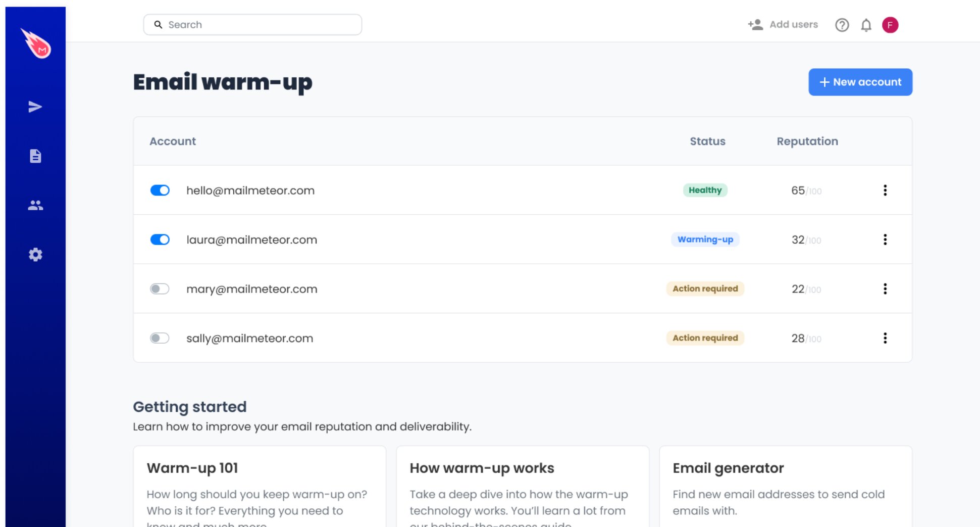Open the contacts people icon

pyautogui.click(x=35, y=205)
